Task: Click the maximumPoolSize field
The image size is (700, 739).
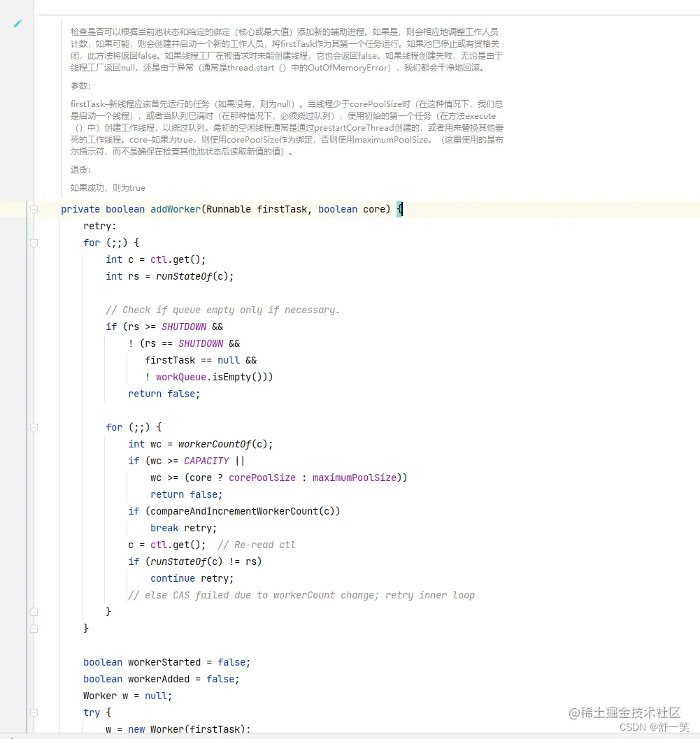Action: [355, 478]
